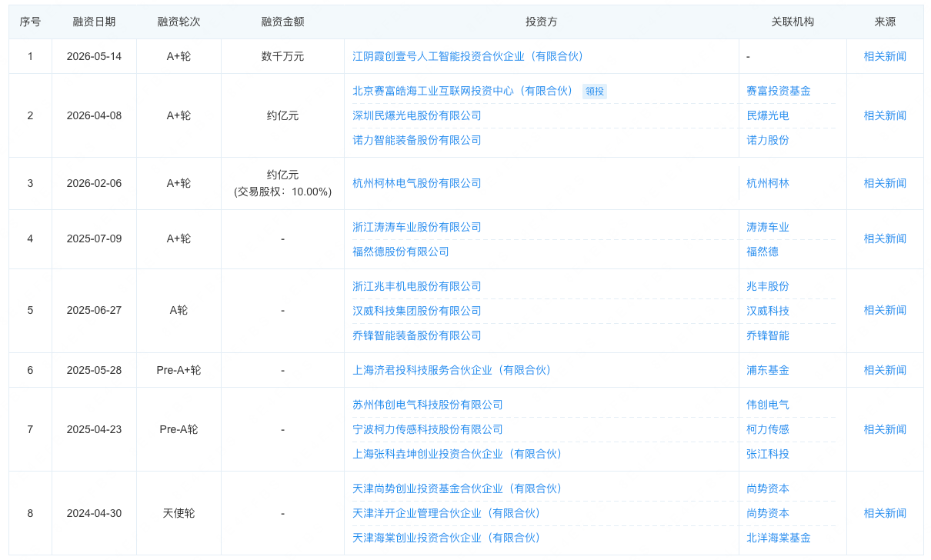Open related institution 汉威科技
The image size is (931, 560).
pos(768,311)
